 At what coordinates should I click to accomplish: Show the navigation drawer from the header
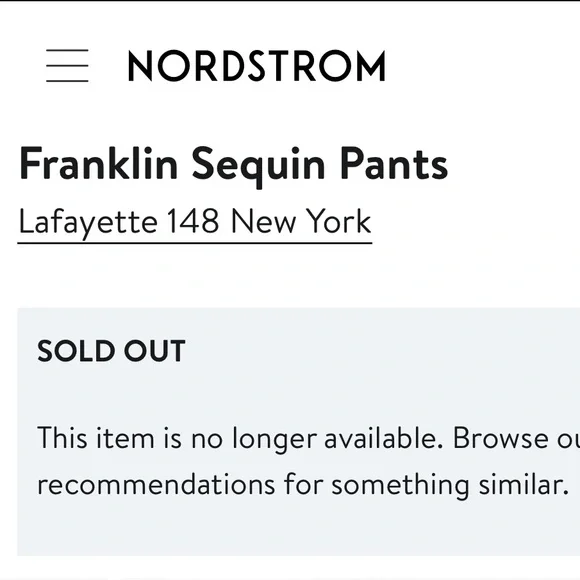pyautogui.click(x=67, y=65)
